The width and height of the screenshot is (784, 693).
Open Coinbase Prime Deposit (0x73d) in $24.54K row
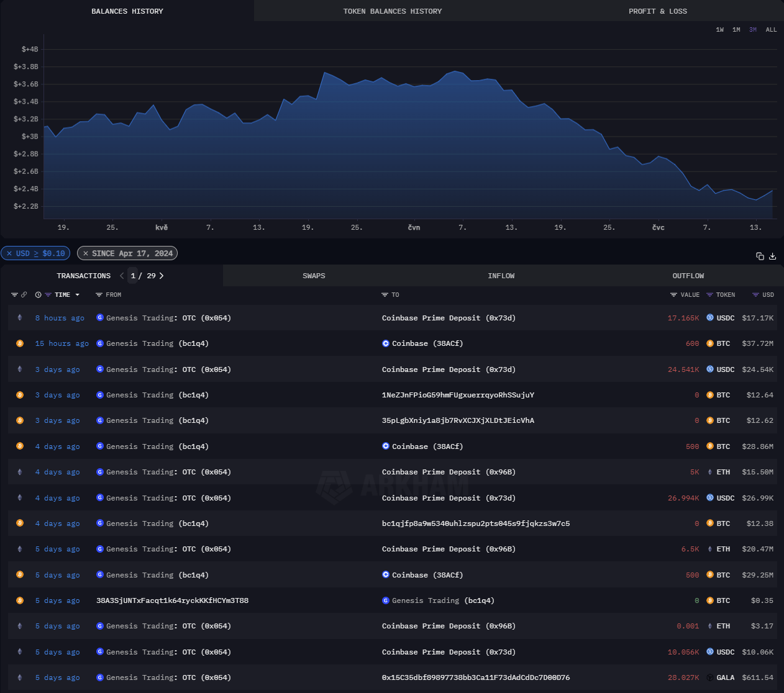click(x=449, y=369)
